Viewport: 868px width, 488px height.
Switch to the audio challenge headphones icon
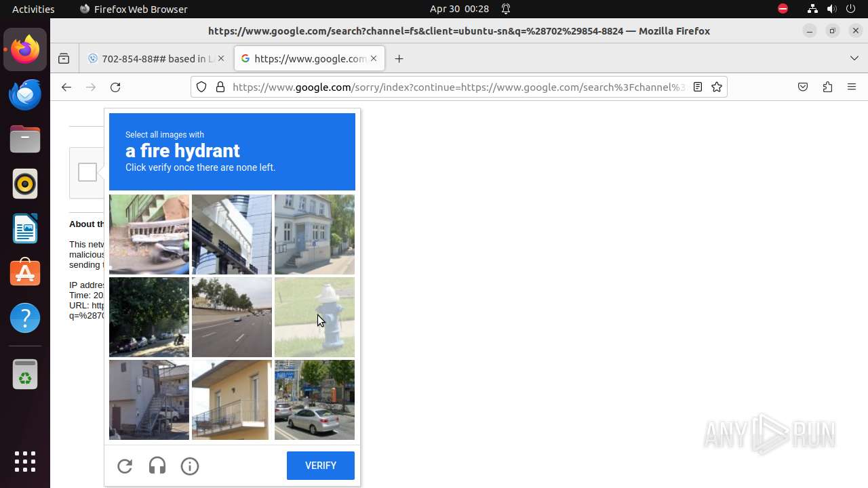[x=157, y=466]
